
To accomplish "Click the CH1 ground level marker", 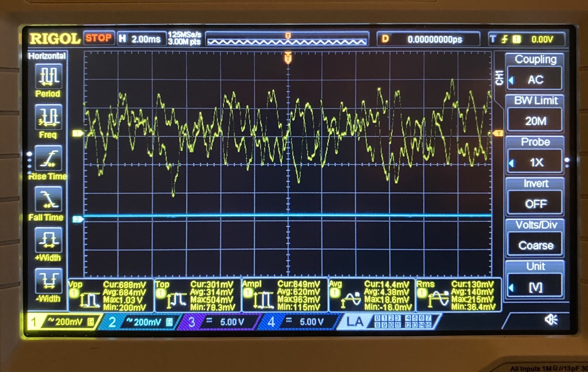I will pos(77,134).
